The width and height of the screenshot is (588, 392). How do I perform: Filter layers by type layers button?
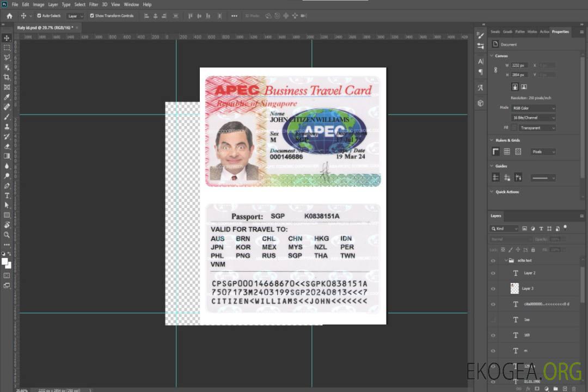[x=541, y=229]
